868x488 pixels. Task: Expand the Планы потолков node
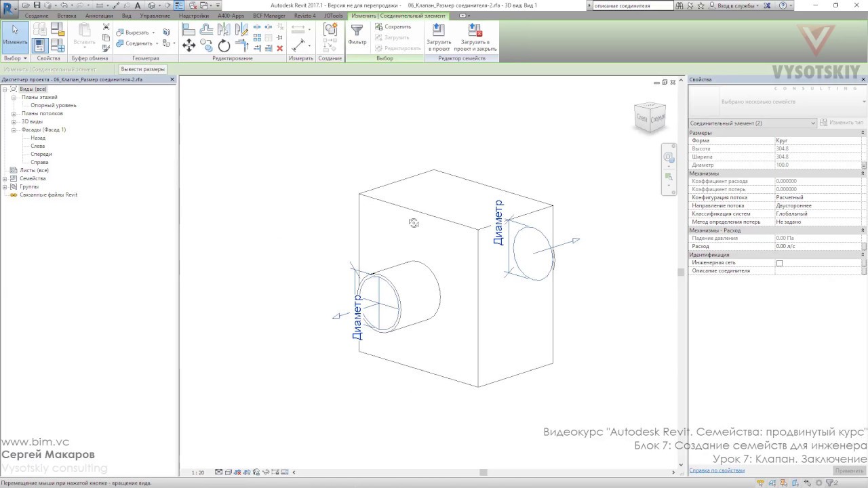tap(14, 113)
